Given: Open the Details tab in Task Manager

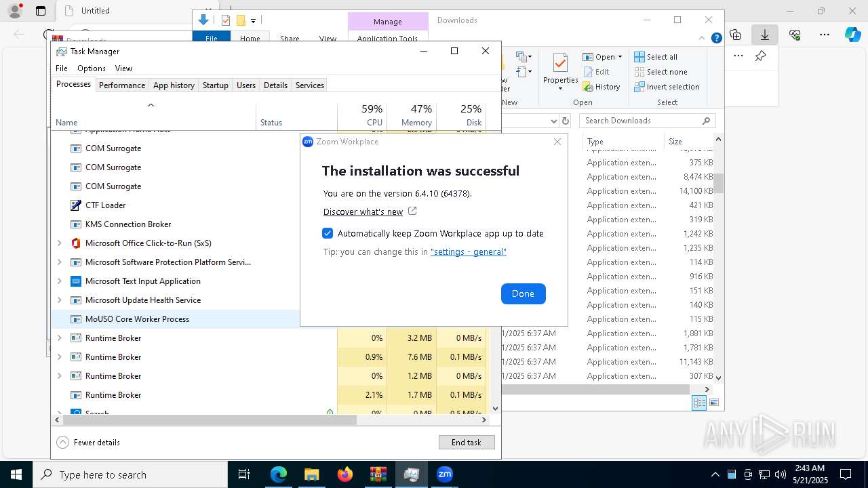Looking at the screenshot, I should pos(275,85).
